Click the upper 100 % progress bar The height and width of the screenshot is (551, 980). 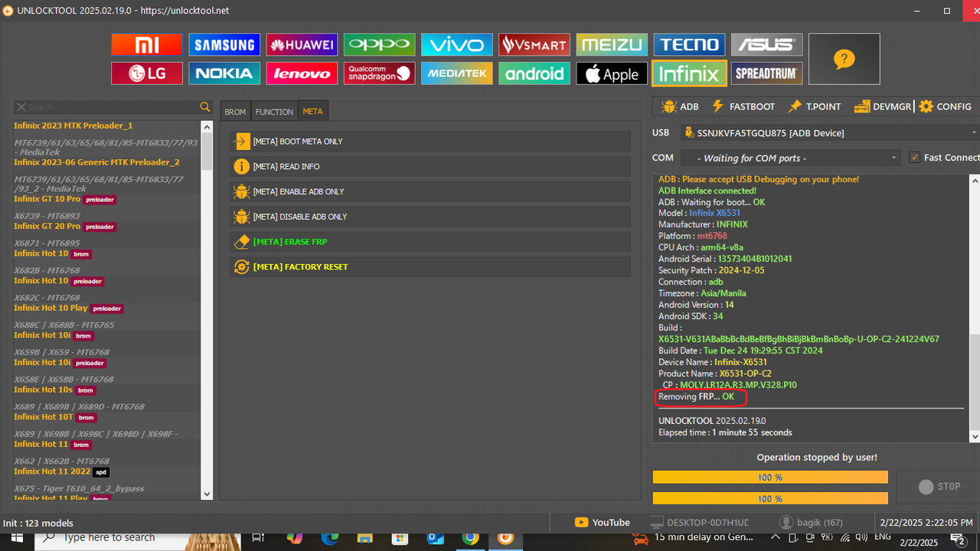coord(769,478)
